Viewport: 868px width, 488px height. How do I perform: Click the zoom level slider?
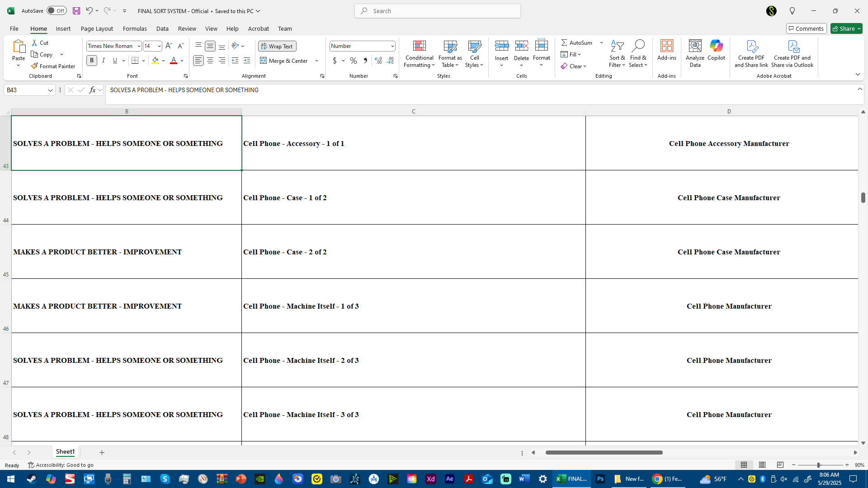[818, 465]
